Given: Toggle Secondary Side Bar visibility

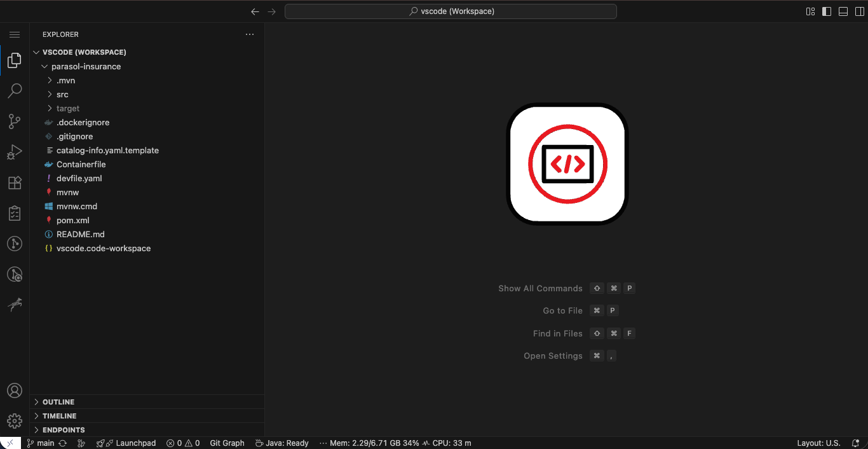Looking at the screenshot, I should 860,11.
